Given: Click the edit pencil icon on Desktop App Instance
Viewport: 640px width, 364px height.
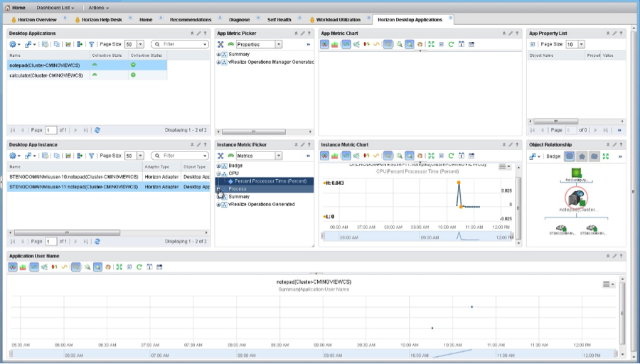Looking at the screenshot, I should pyautogui.click(x=198, y=144).
